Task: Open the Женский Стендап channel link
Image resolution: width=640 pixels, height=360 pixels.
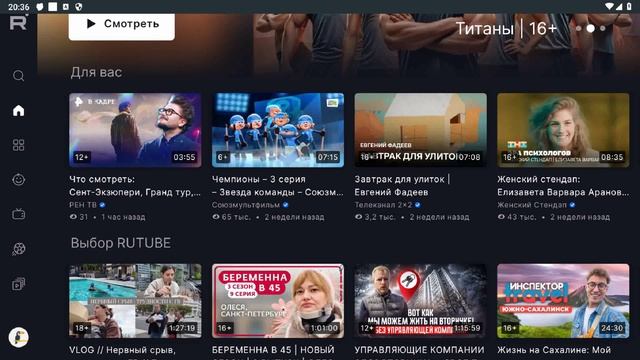Action: click(x=532, y=205)
